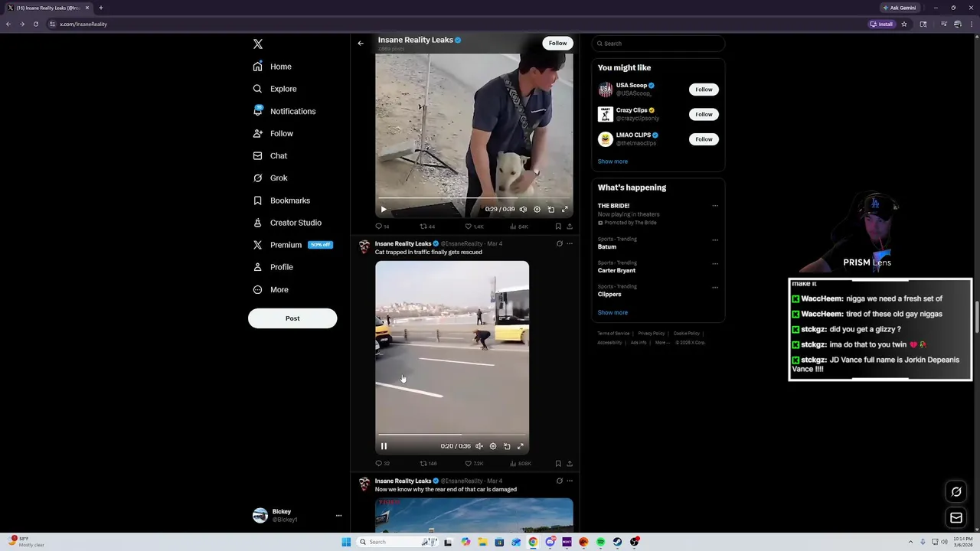This screenshot has height=551, width=980.
Task: Open more options on damaged car post
Action: tap(570, 481)
